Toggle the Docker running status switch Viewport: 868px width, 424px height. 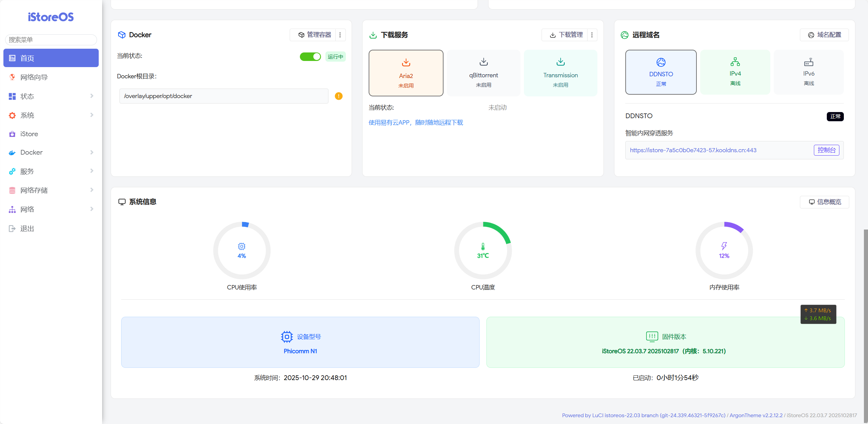tap(310, 57)
